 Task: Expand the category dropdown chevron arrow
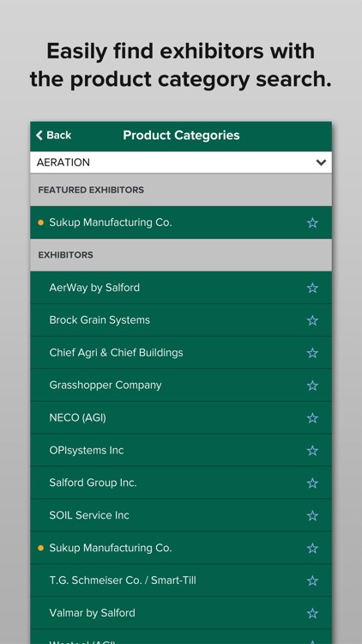321,162
